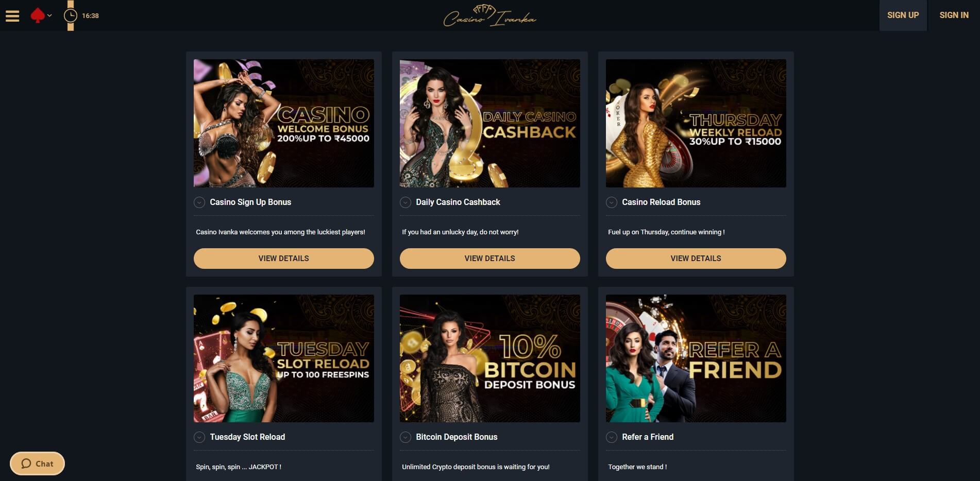Open the Chat support widget

tap(37, 463)
